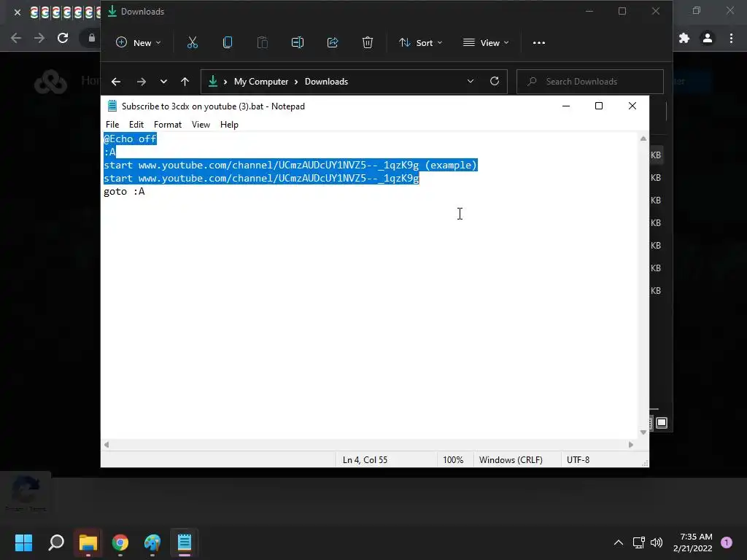
Task: Click the Share icon in Explorer toolbar
Action: pyautogui.click(x=333, y=43)
